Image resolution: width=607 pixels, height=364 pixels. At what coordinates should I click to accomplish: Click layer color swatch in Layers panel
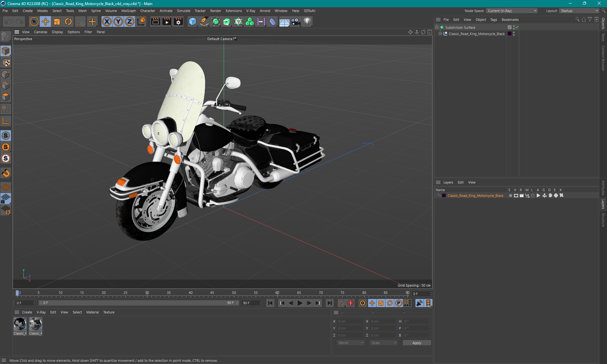444,196
